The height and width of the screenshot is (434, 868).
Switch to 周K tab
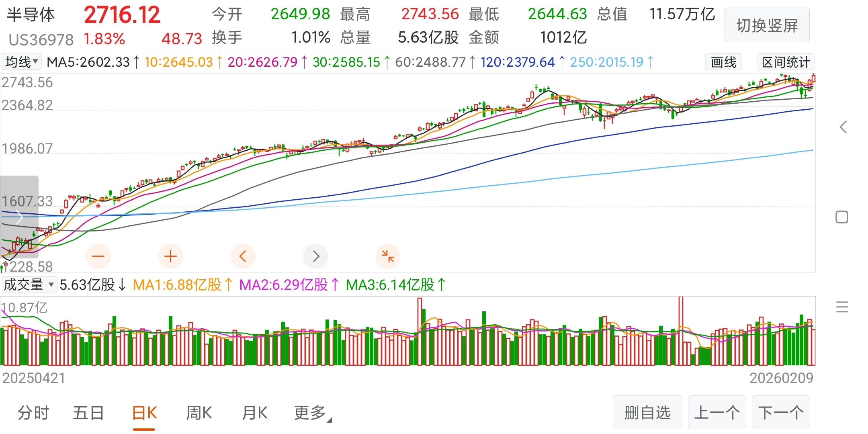click(x=199, y=413)
